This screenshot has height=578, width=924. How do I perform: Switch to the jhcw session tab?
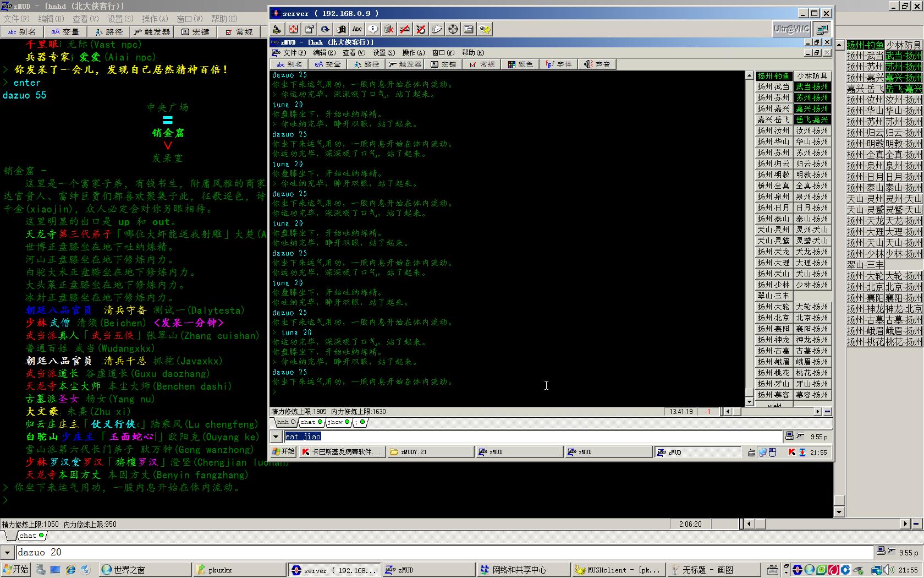[x=338, y=422]
